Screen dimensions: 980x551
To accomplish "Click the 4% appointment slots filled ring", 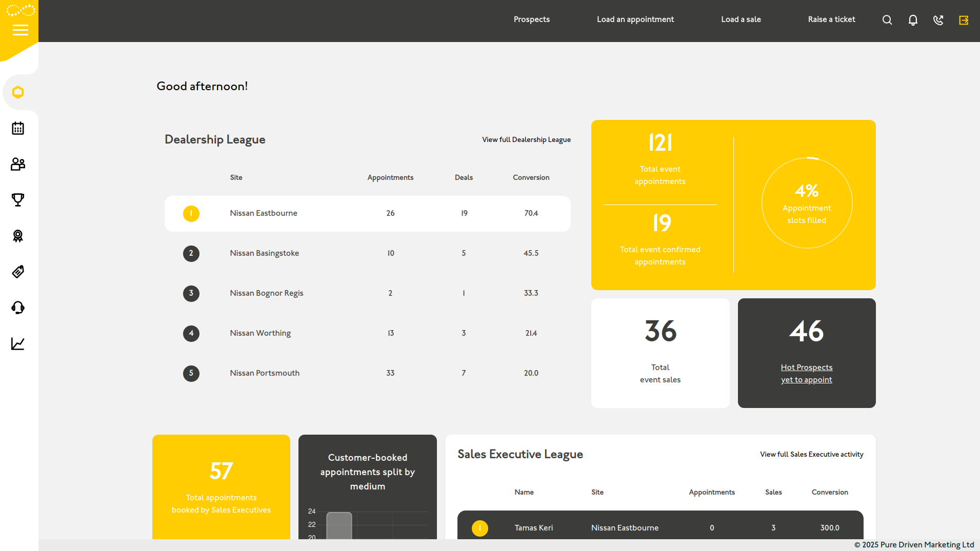I will [807, 202].
